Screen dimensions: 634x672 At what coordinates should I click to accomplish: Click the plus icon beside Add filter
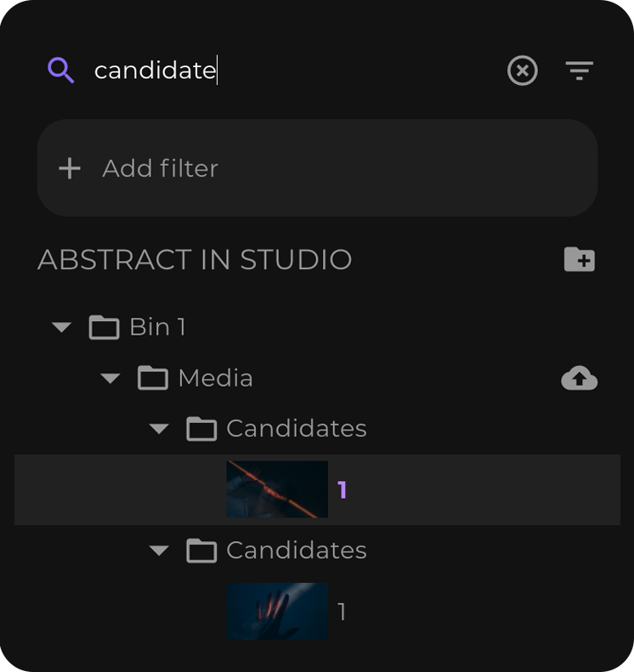coord(70,168)
